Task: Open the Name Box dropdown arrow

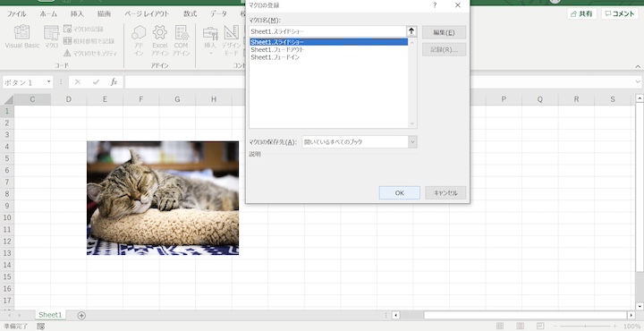Action: coord(49,81)
